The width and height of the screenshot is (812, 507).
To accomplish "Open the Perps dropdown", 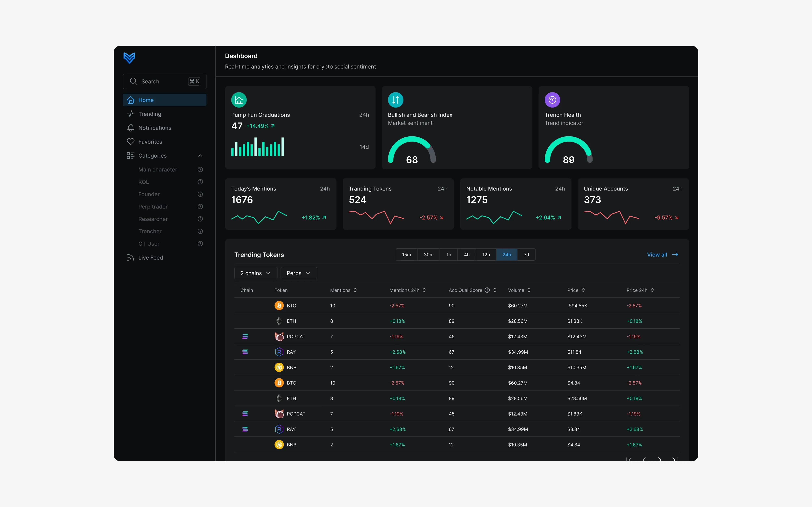I will pyautogui.click(x=299, y=273).
